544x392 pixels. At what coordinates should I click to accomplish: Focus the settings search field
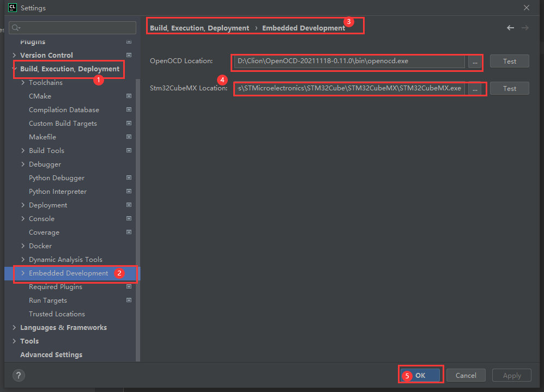72,28
